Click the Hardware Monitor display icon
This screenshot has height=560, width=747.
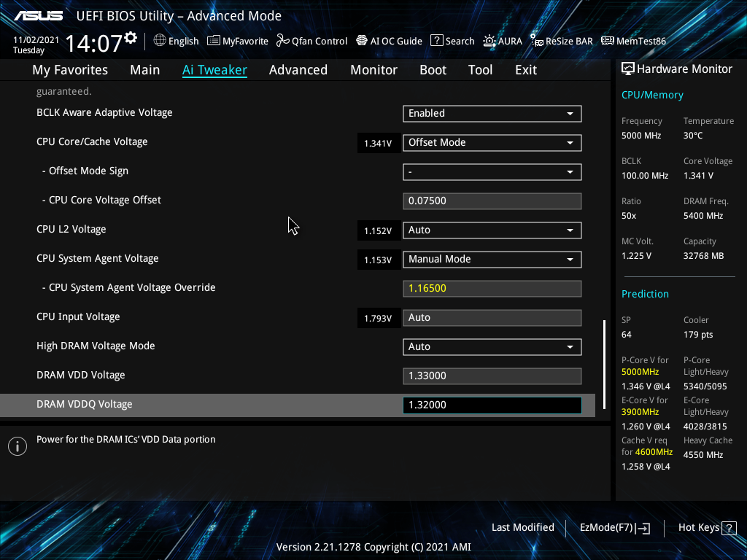[628, 69]
